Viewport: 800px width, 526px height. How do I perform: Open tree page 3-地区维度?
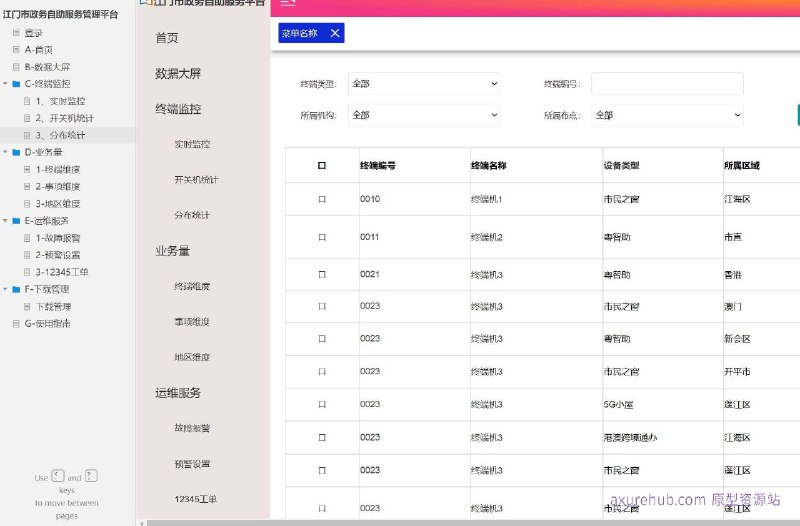tap(58, 204)
